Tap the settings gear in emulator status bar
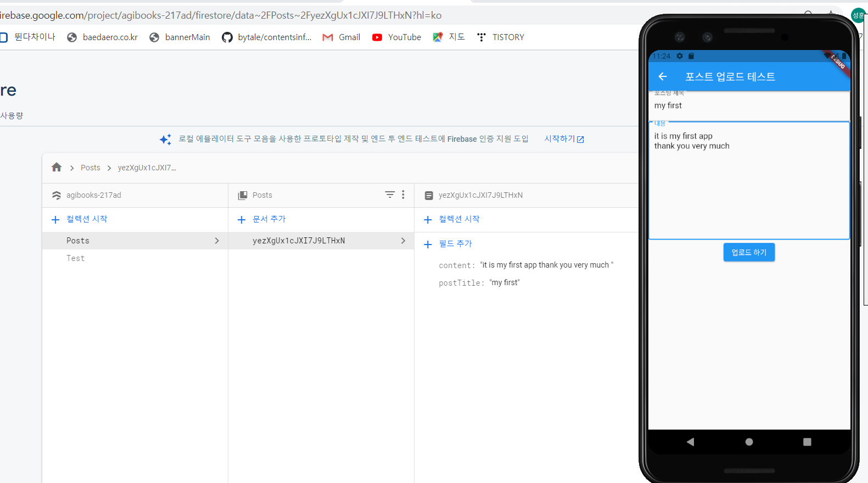 680,56
